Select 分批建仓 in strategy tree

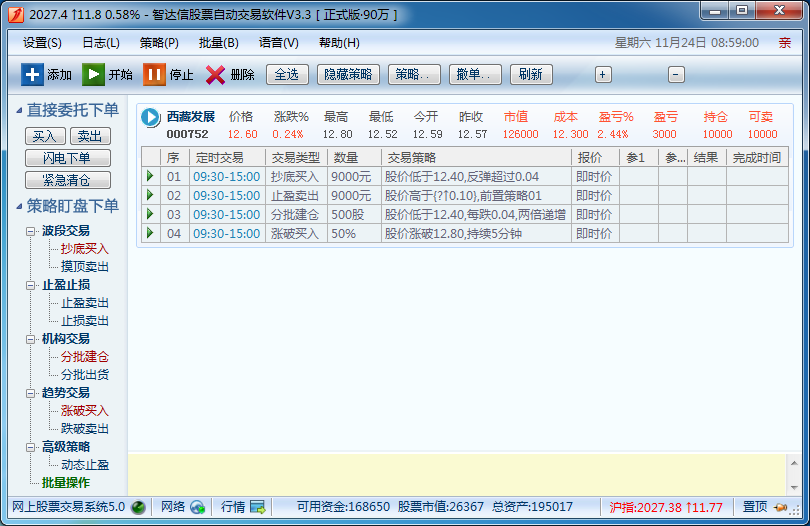(85, 357)
